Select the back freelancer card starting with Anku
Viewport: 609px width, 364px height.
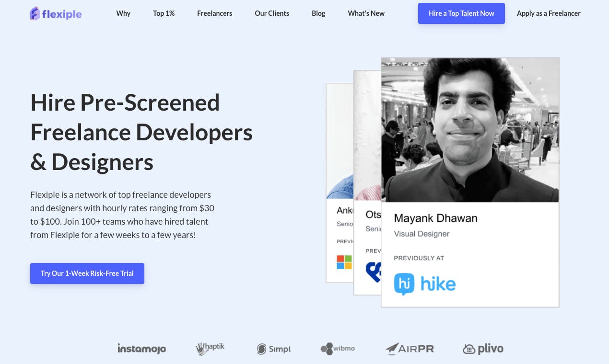click(340, 182)
